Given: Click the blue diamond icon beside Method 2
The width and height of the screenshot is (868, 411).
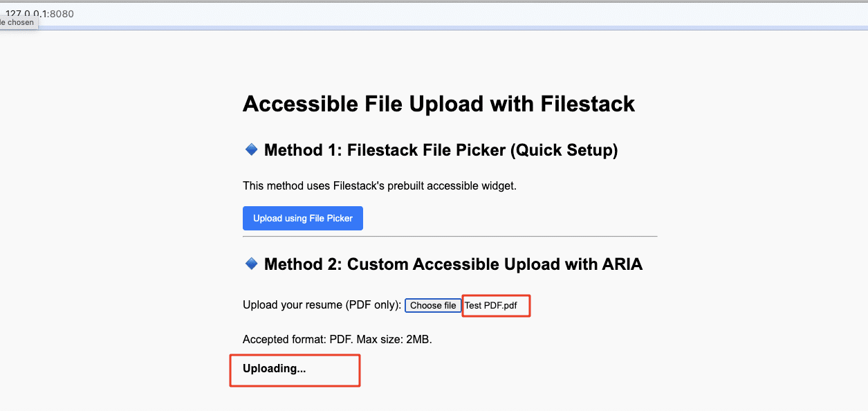Looking at the screenshot, I should point(252,264).
